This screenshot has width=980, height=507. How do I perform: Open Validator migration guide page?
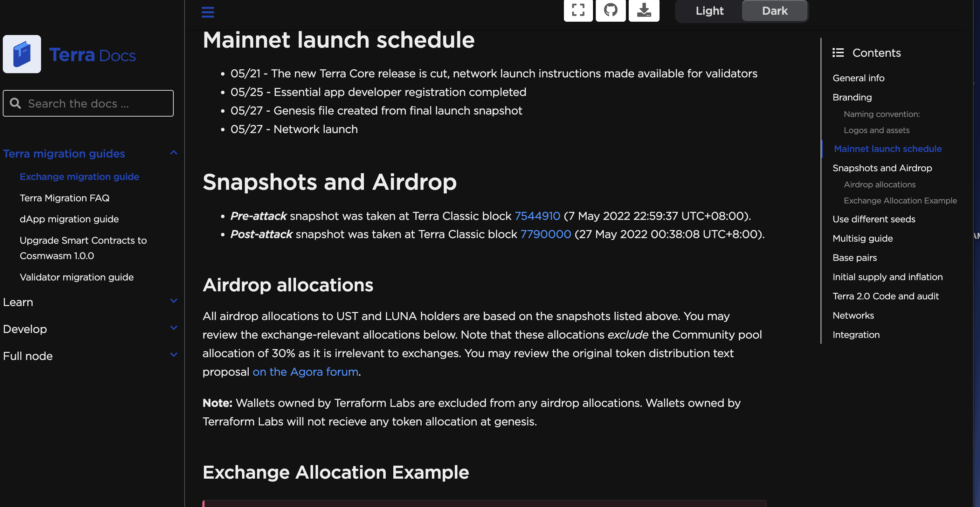(76, 277)
